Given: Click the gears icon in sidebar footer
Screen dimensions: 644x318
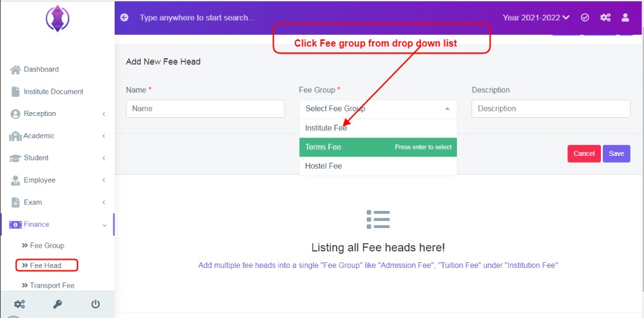Looking at the screenshot, I should coord(19,304).
